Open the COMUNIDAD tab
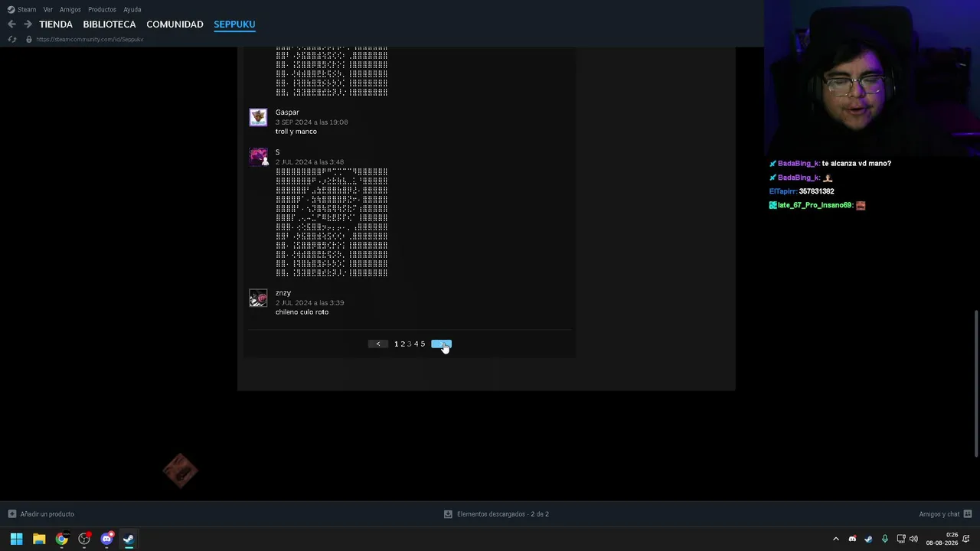Viewport: 980px width, 551px height. click(x=175, y=24)
